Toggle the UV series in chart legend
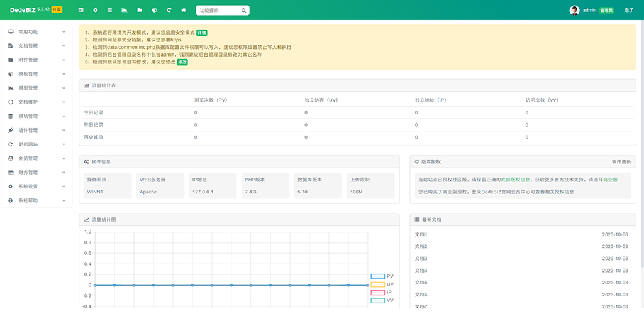 point(377,284)
